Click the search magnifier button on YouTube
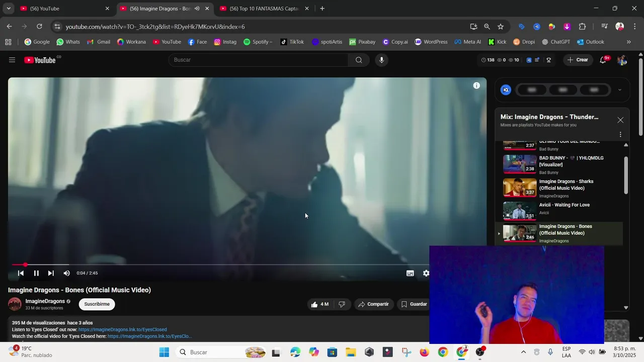 pyautogui.click(x=359, y=60)
